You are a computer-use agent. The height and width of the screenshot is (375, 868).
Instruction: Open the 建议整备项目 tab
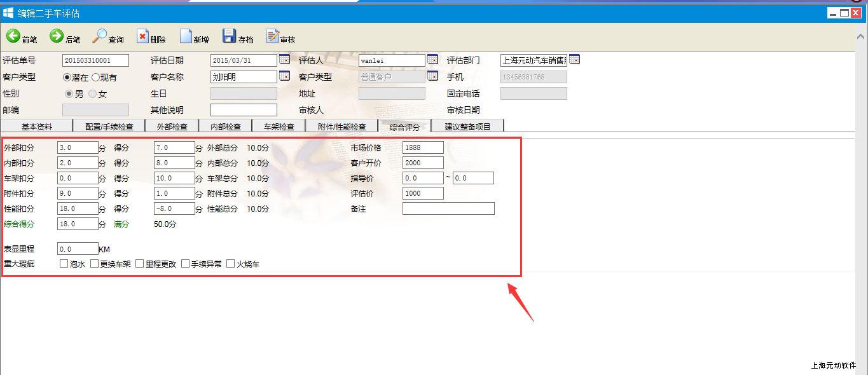pyautogui.click(x=467, y=126)
